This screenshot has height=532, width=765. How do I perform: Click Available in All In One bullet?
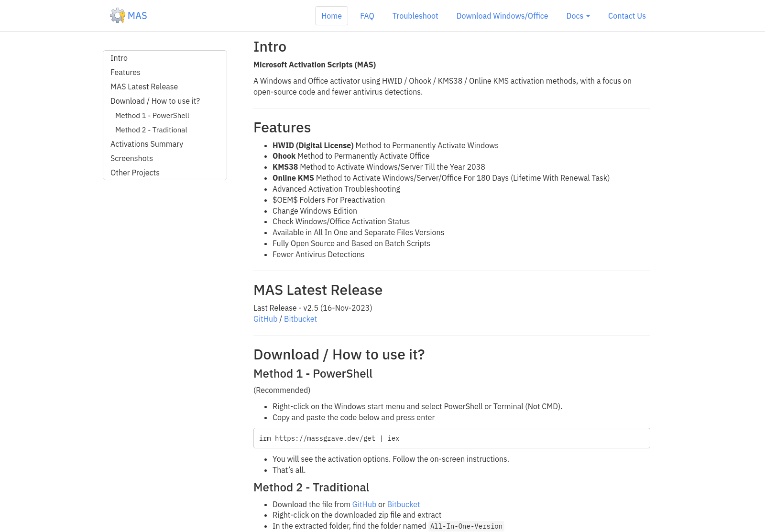tap(358, 232)
